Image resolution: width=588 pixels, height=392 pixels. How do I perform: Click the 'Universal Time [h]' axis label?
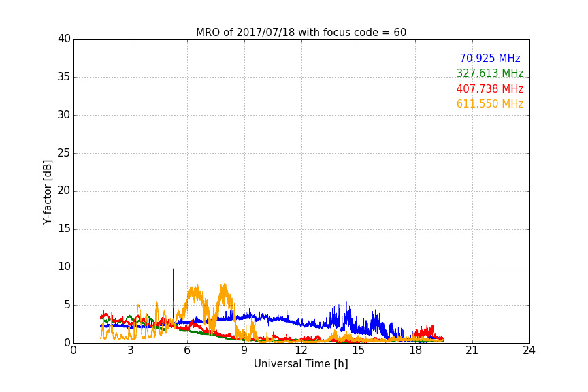pyautogui.click(x=301, y=364)
